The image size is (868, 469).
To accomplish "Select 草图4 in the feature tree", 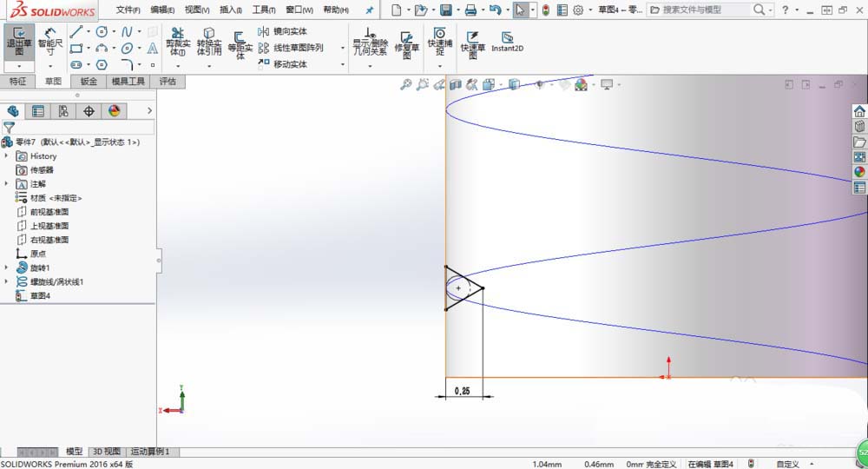I will 41,296.
